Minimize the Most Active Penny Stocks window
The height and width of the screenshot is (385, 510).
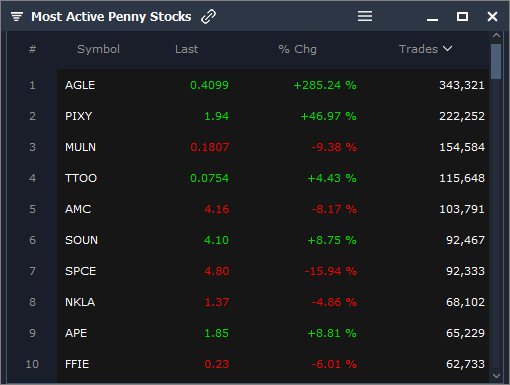click(432, 20)
